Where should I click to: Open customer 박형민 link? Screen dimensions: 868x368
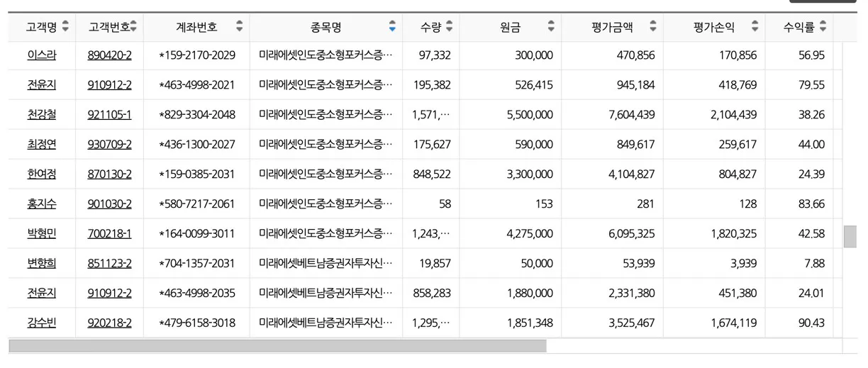pyautogui.click(x=42, y=233)
